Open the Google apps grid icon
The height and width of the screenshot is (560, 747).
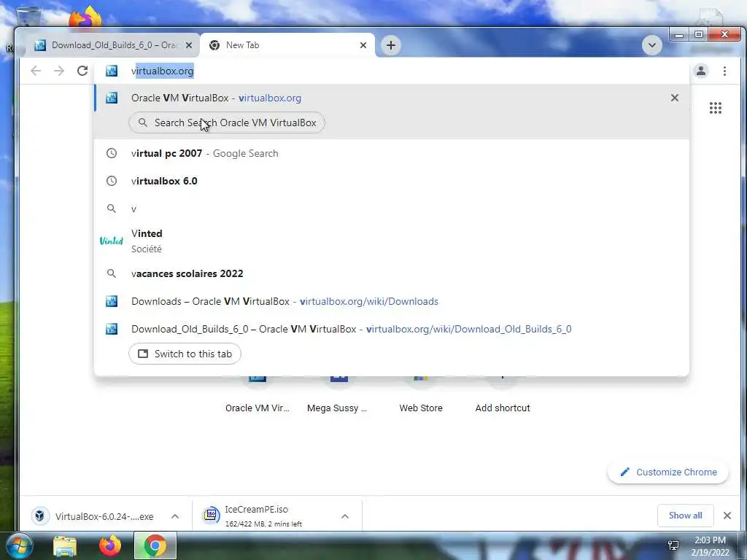point(715,108)
